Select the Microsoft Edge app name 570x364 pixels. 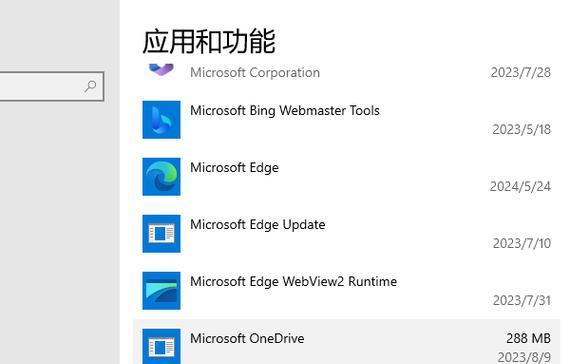(x=234, y=168)
